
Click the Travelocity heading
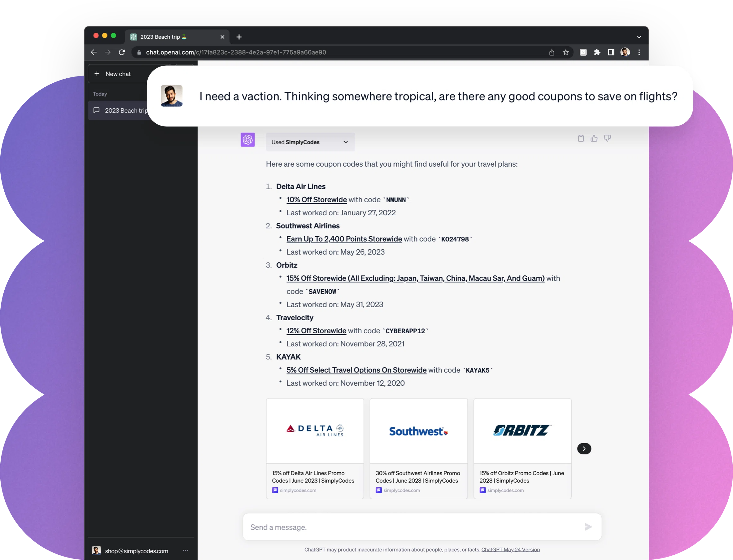(295, 318)
